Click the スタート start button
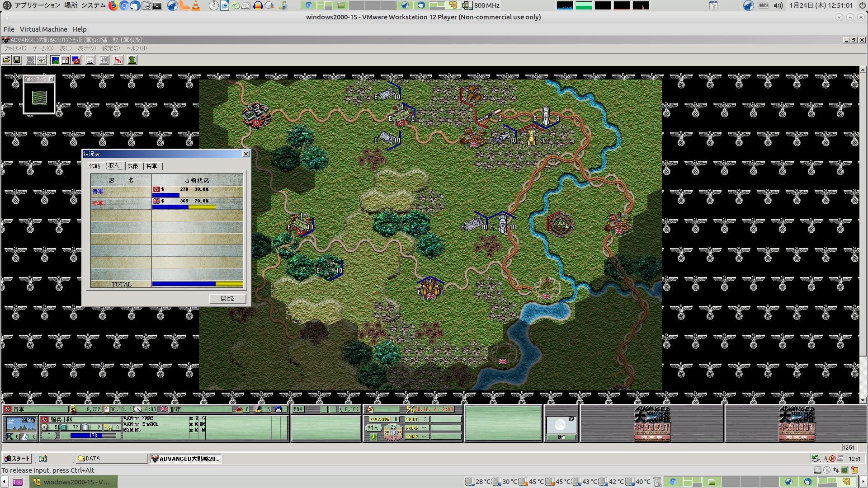The width and height of the screenshot is (868, 488). [x=17, y=459]
